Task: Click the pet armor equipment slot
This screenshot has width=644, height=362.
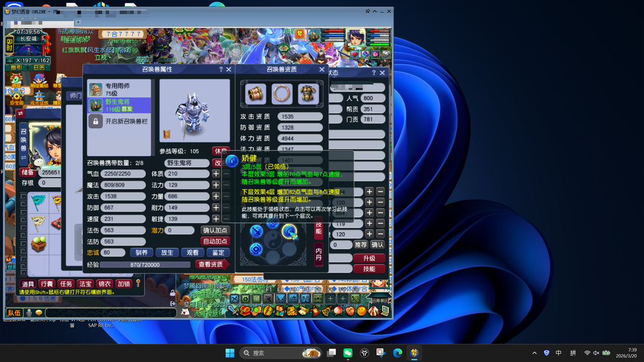Action: point(308,94)
